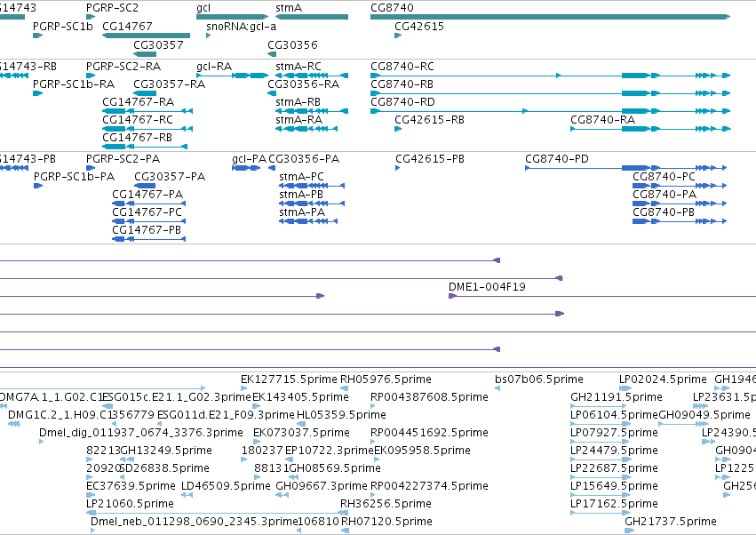Image resolution: width=756 pixels, height=535 pixels.
Task: Select CDS CG14767-PA
Action: (x=149, y=204)
